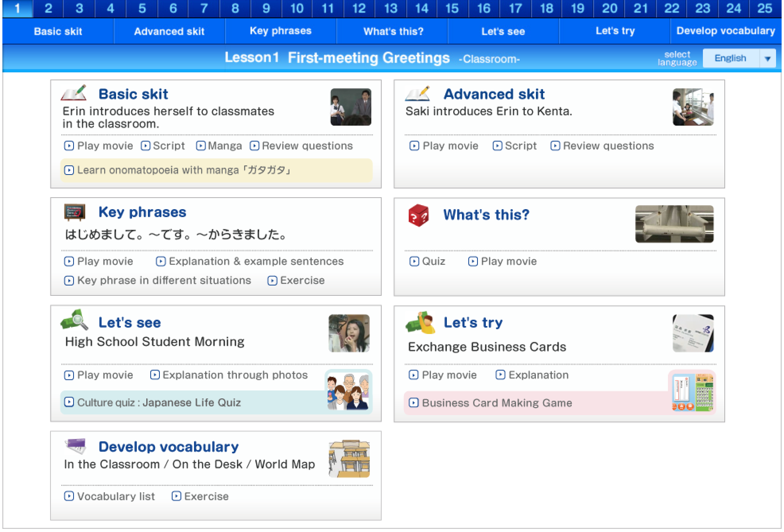Click the waving person icon beside Let's try
Image resolution: width=784 pixels, height=532 pixels.
[419, 322]
